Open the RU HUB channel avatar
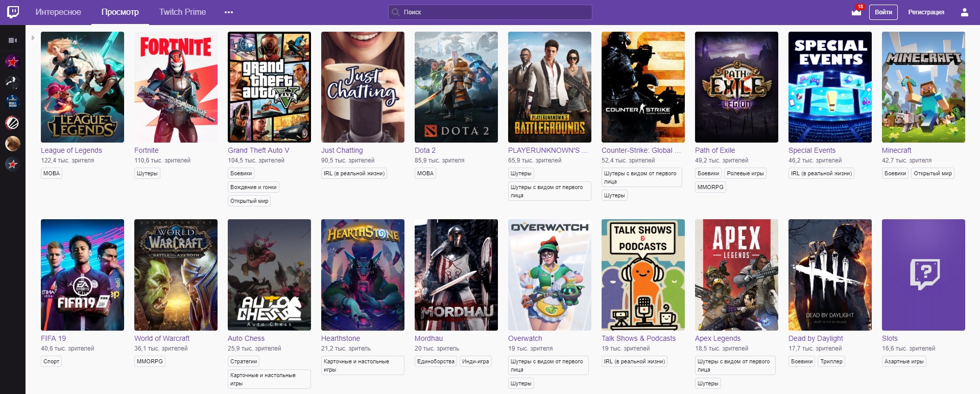The image size is (980, 394). (x=13, y=102)
